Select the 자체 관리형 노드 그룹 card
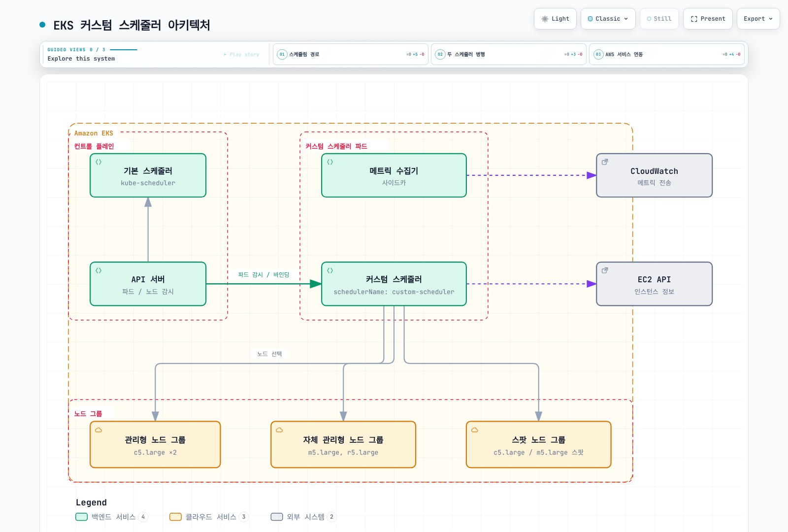 pyautogui.click(x=343, y=444)
